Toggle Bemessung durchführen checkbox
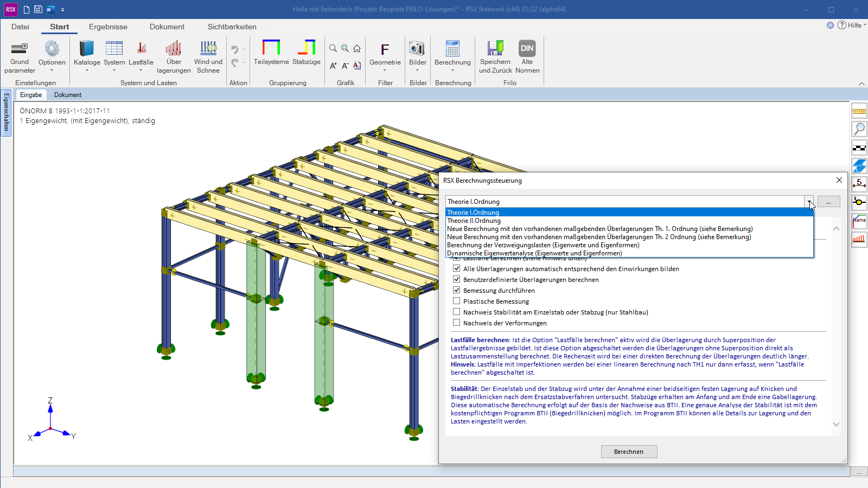 click(x=457, y=290)
